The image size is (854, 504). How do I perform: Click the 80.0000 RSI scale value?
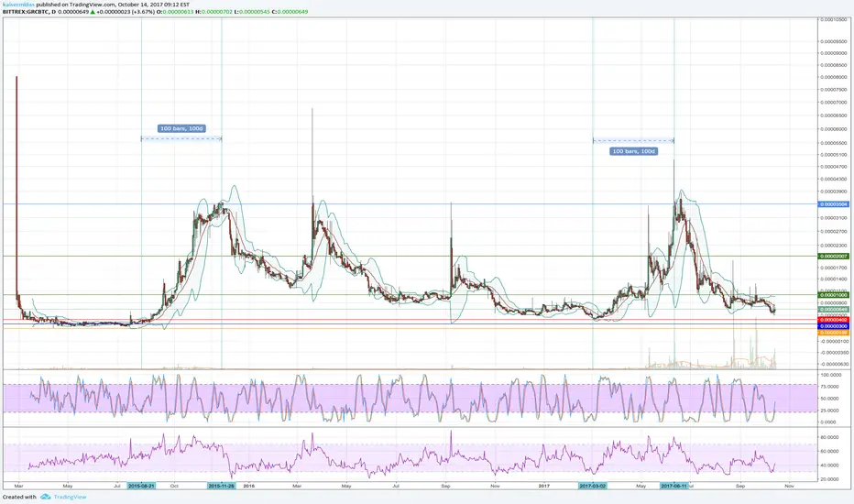[829, 437]
